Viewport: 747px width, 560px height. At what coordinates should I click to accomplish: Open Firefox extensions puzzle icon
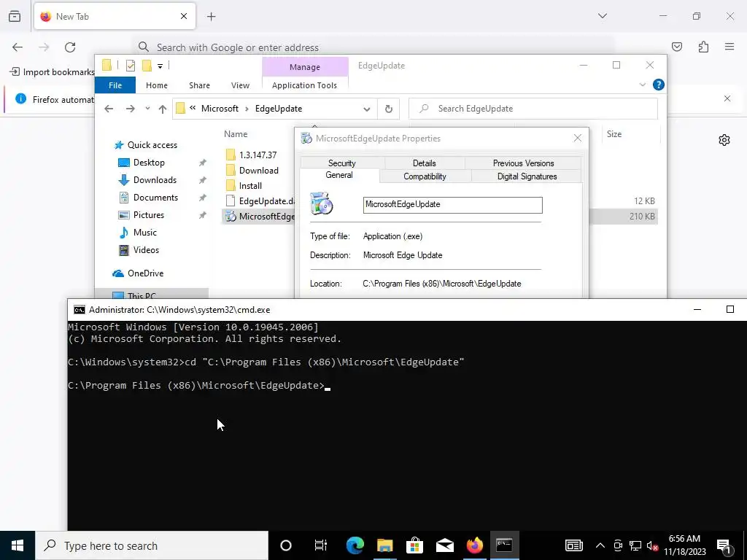tap(703, 47)
